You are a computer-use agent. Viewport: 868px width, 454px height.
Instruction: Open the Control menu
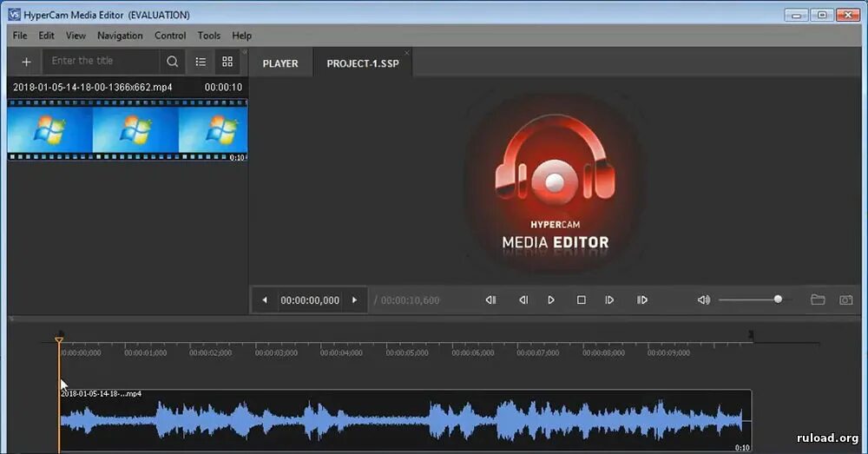click(x=170, y=36)
